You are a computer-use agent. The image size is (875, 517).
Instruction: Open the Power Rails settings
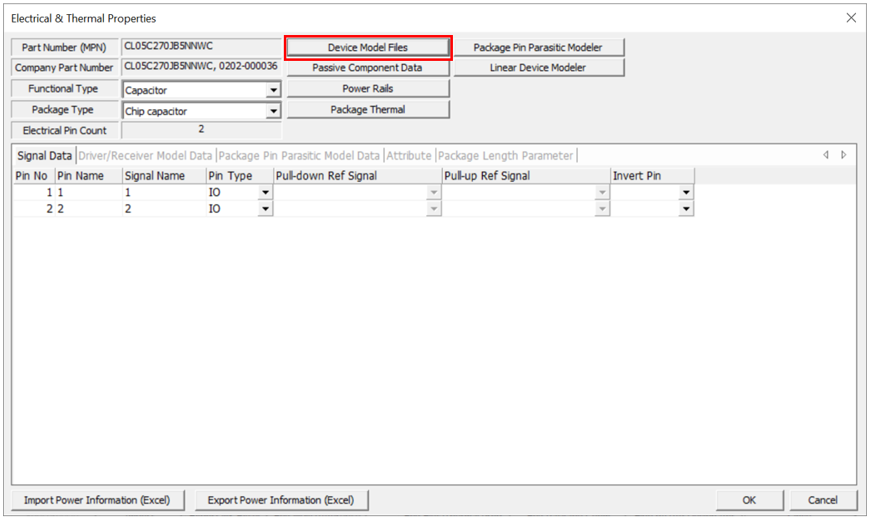[x=367, y=89]
